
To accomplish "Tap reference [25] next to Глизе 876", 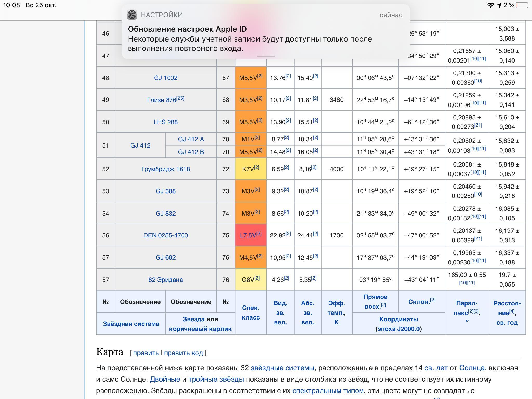I will point(180,98).
